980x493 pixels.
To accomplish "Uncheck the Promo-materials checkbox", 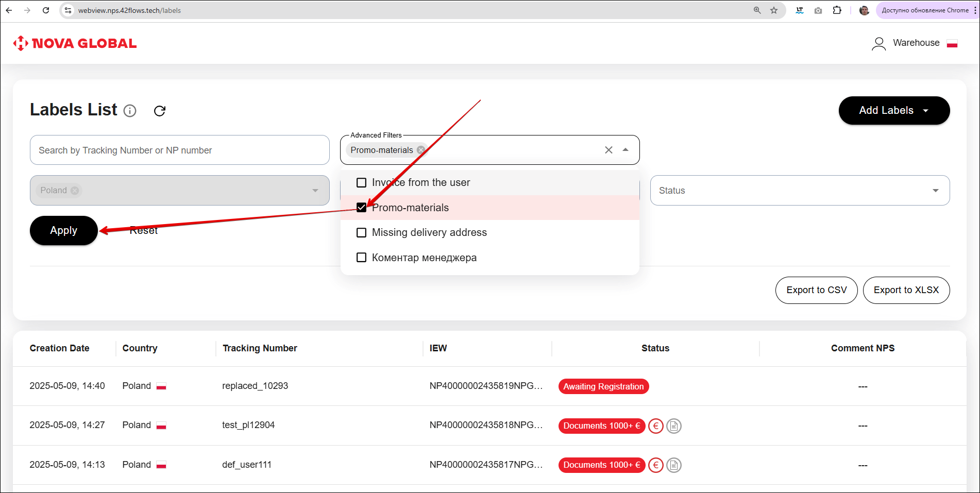I will pyautogui.click(x=362, y=208).
